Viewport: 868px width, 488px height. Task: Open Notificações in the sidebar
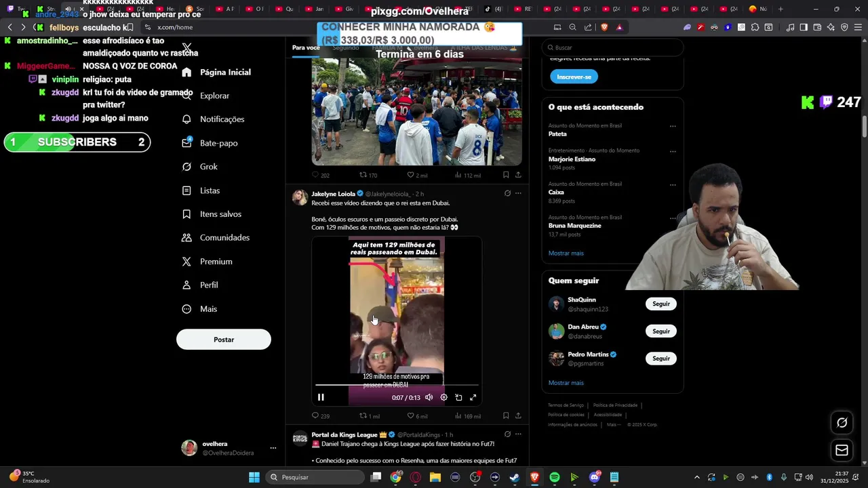tap(213, 119)
